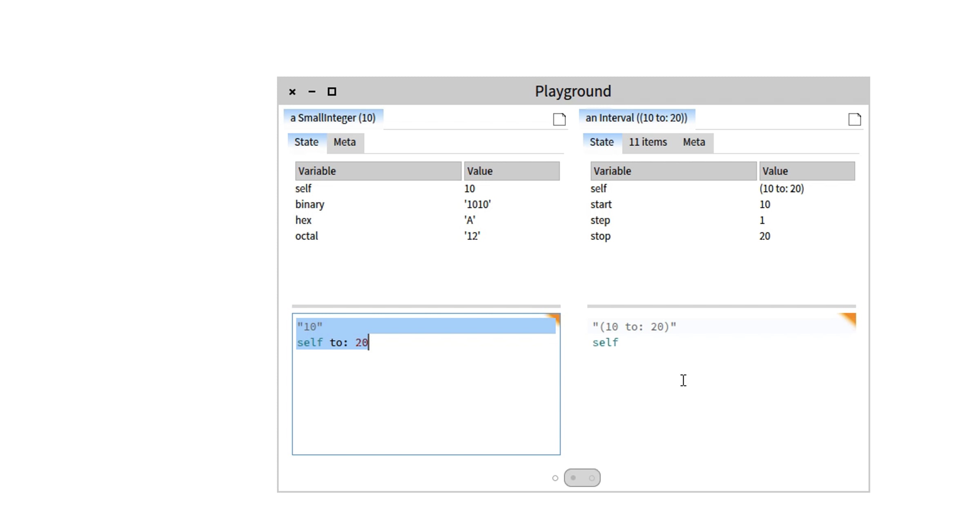Click orange corner triangle in left code editor
980x516 pixels.
(554, 318)
